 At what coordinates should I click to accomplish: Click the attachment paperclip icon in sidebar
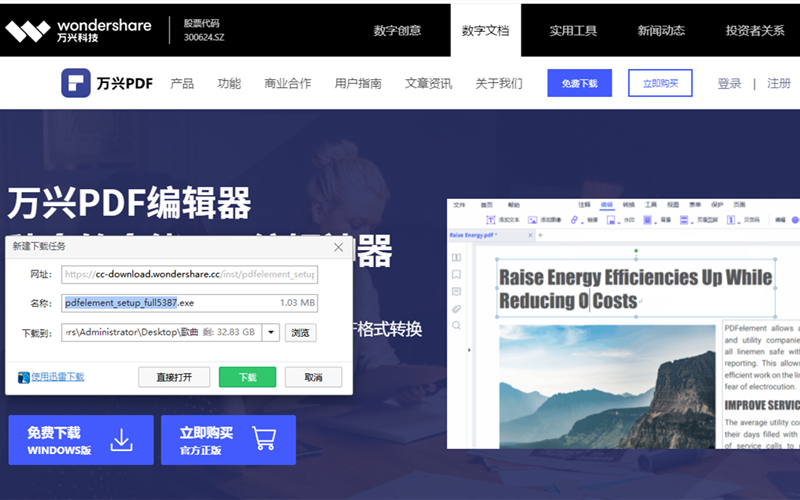point(456,308)
